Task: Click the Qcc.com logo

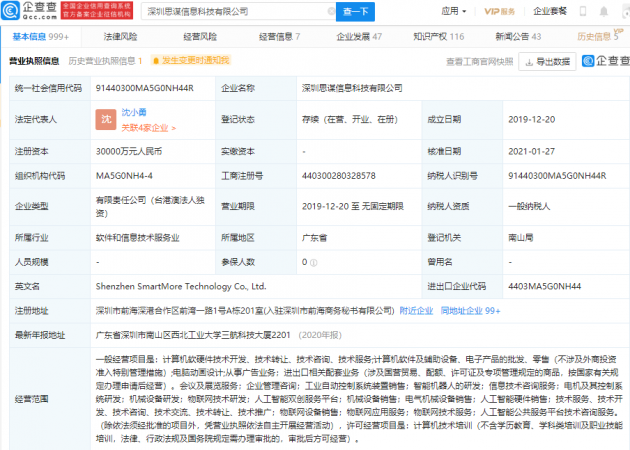Action: pyautogui.click(x=29, y=10)
